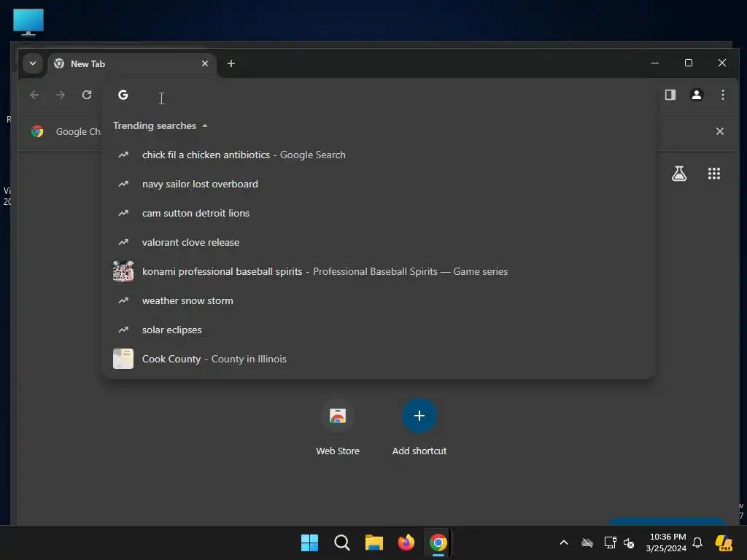
Task: Open the three-dot Chrome menu
Action: 723,95
